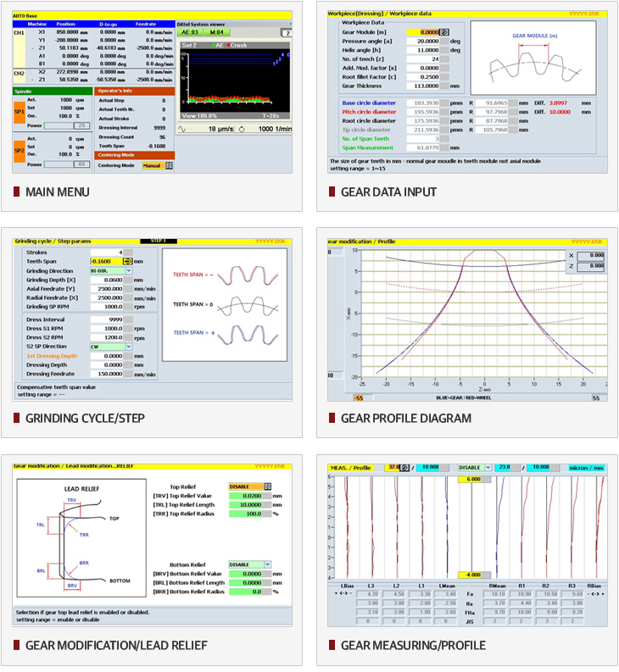619x672 pixels.
Task: Click the STEP 1 black header tab
Action: [x=159, y=242]
